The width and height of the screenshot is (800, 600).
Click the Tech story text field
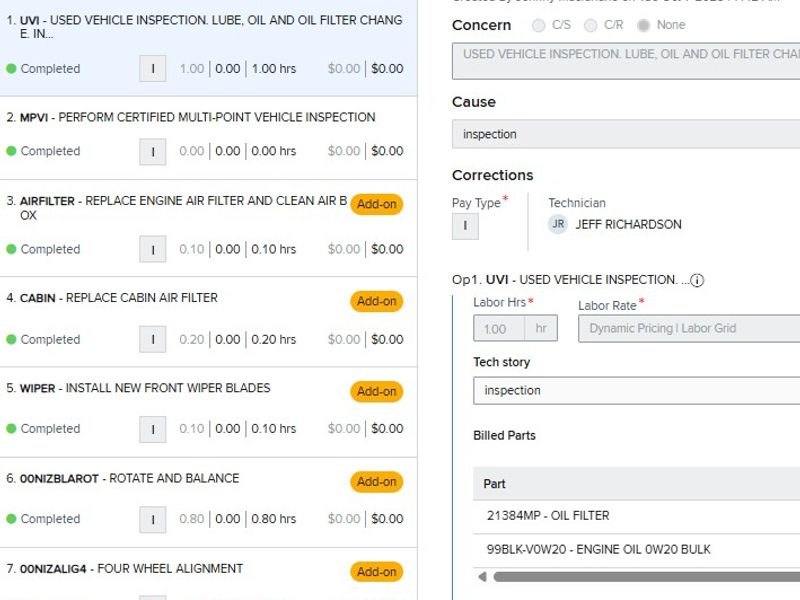point(636,391)
